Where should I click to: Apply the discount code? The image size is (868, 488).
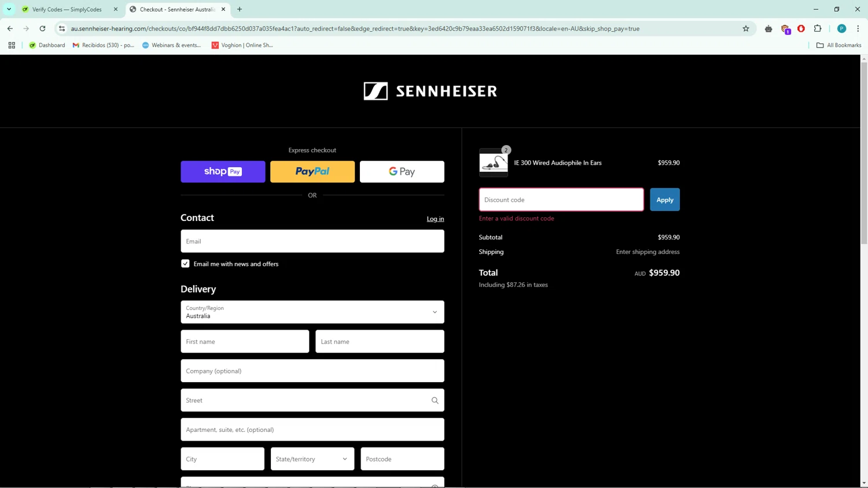coord(665,199)
